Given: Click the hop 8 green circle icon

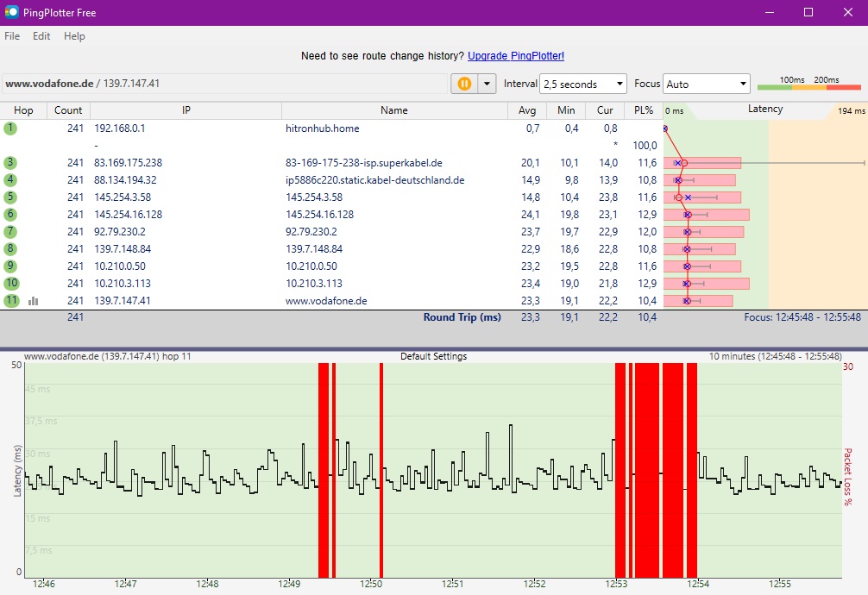Looking at the screenshot, I should click(x=10, y=249).
